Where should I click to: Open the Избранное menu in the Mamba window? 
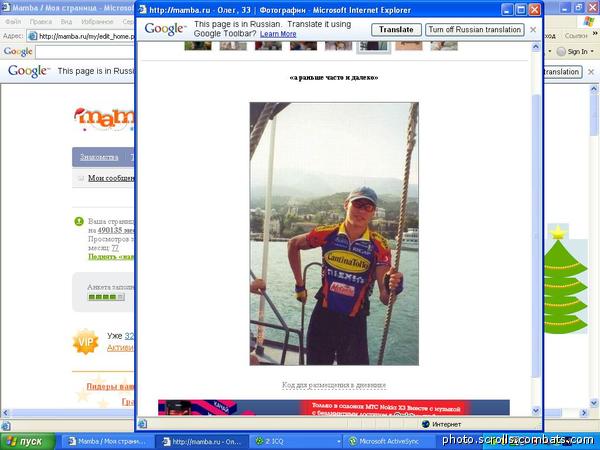point(97,22)
